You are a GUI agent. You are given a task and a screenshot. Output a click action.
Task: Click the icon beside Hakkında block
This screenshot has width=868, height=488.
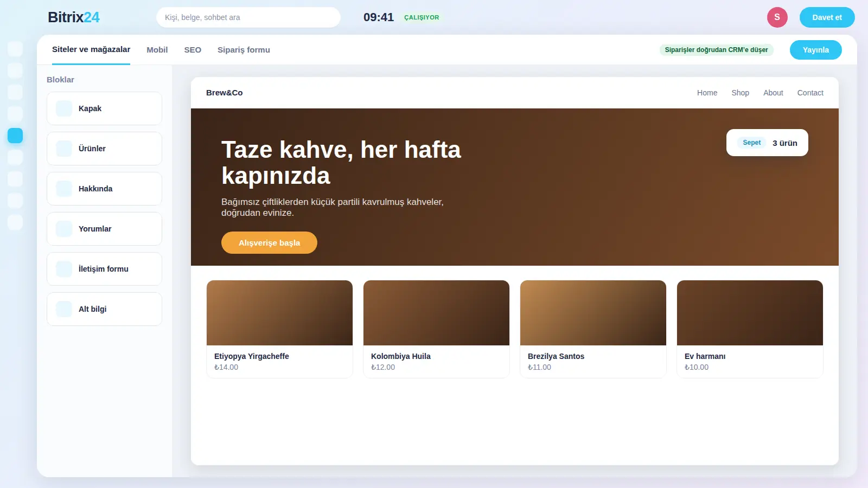pyautogui.click(x=64, y=189)
